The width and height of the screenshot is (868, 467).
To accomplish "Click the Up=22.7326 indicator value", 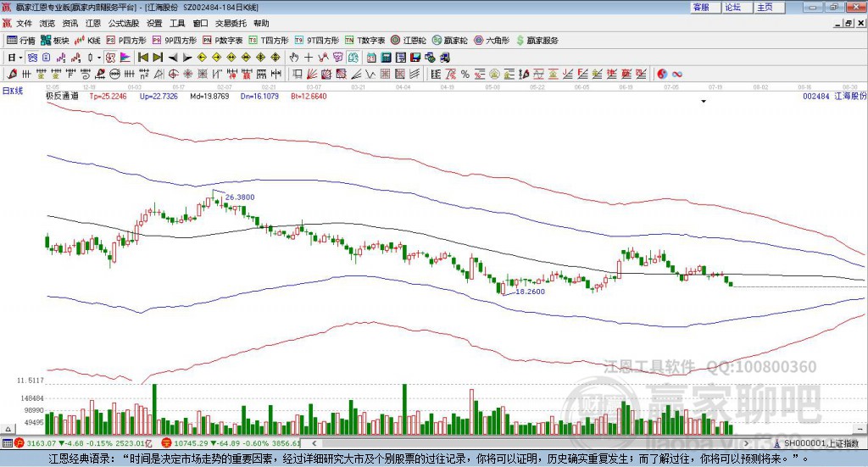I will [159, 96].
